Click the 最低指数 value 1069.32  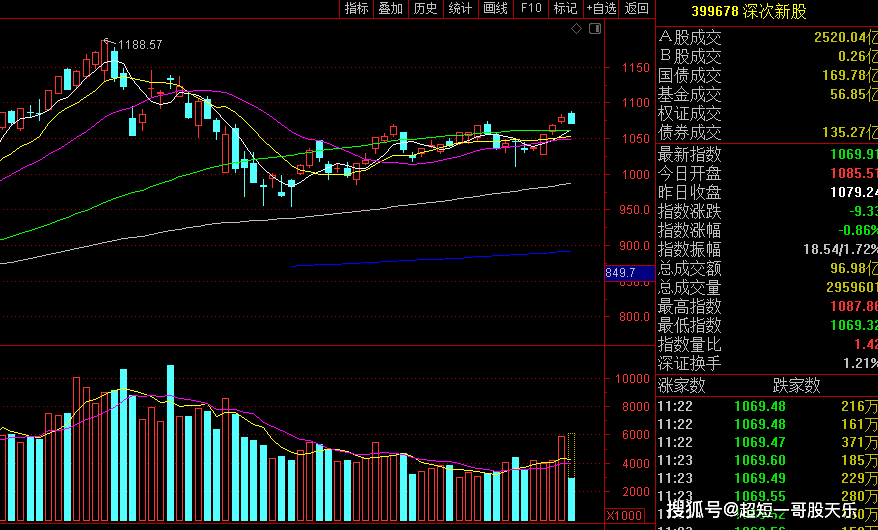(x=854, y=326)
